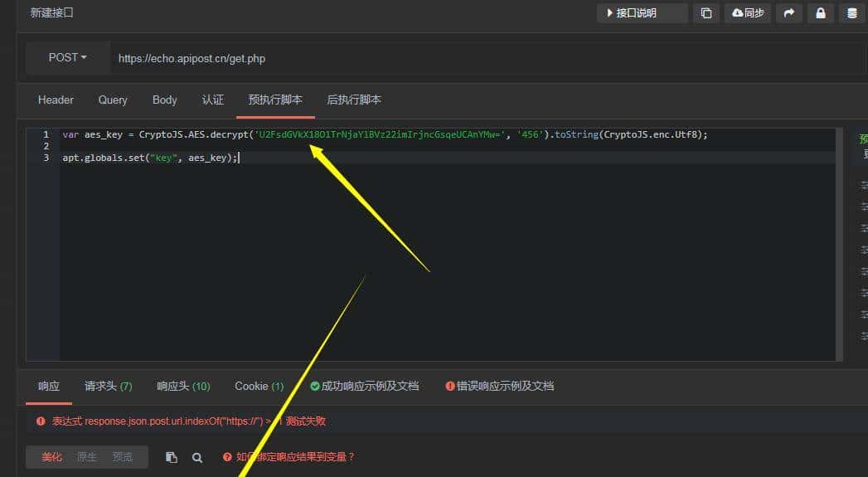Click the lock icon in top toolbar
868x477 pixels.
[821, 12]
